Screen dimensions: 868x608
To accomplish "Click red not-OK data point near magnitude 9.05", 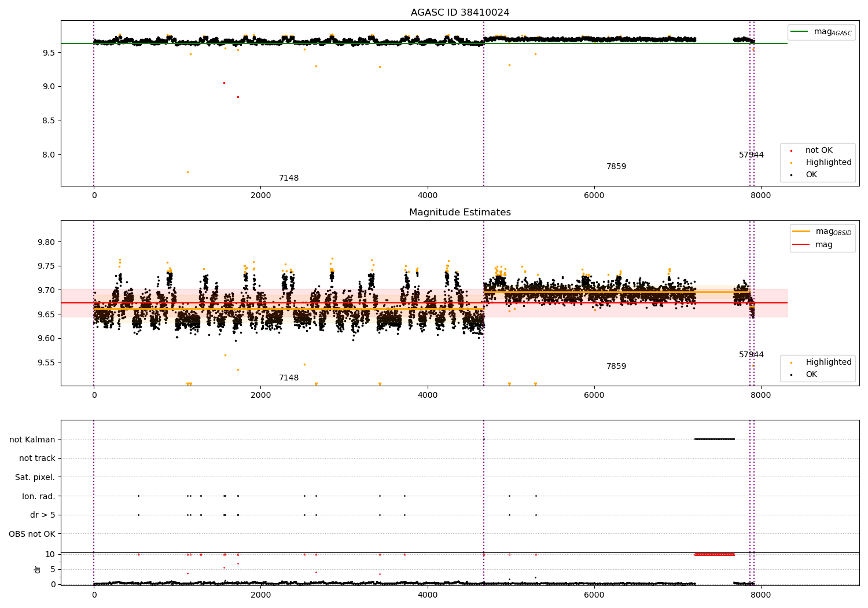I will click(224, 83).
